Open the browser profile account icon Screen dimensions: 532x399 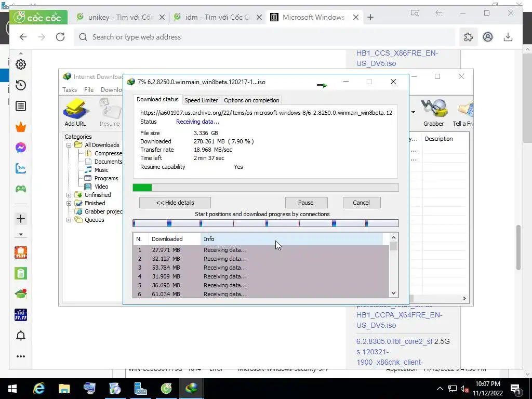[x=488, y=37]
